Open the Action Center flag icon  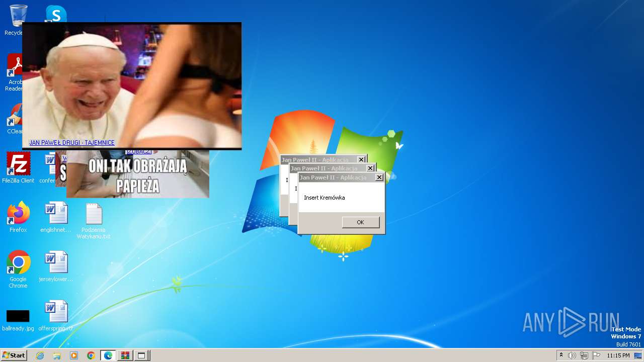pos(596,355)
